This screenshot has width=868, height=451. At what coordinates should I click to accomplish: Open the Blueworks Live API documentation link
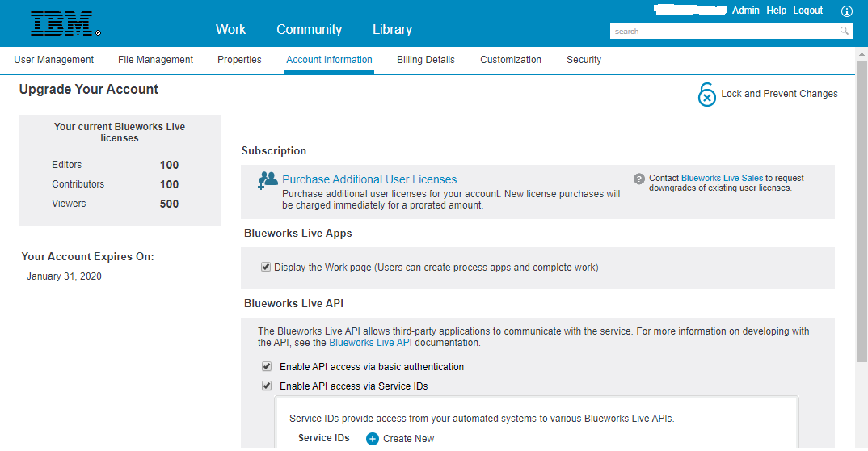tap(370, 343)
